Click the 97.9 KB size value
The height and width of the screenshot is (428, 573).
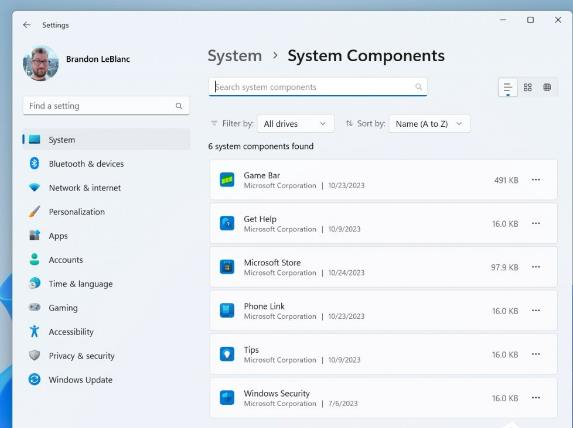[x=505, y=267]
